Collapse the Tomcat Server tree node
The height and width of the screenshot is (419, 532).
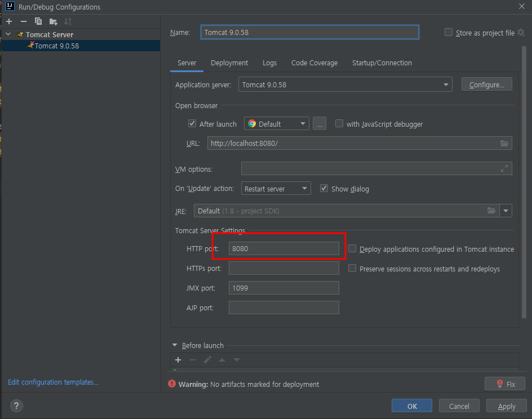coord(8,34)
